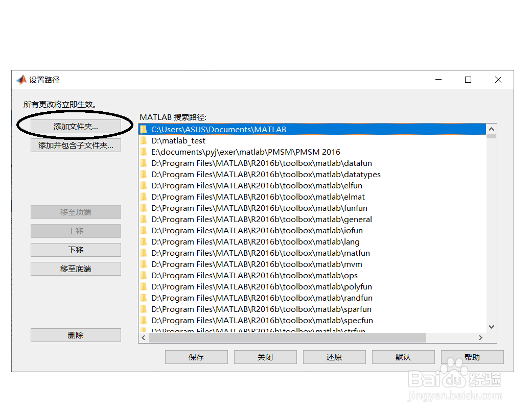Select toolbox\matlab\sparfun path entry

(x=312, y=309)
